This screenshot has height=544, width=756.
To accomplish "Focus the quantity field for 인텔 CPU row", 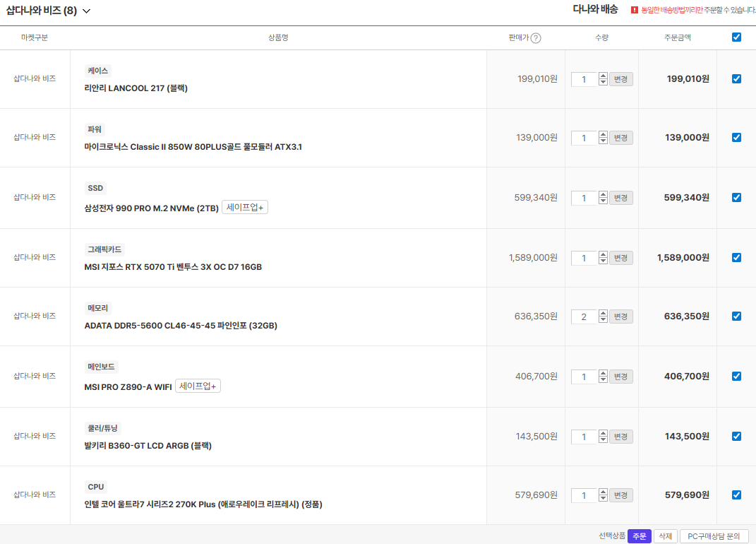I will 584,495.
